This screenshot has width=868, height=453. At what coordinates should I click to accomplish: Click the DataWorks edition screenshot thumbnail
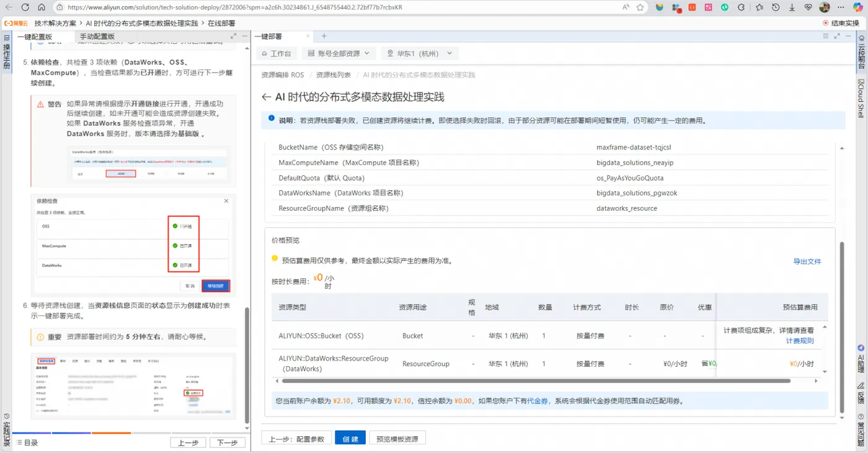point(148,165)
